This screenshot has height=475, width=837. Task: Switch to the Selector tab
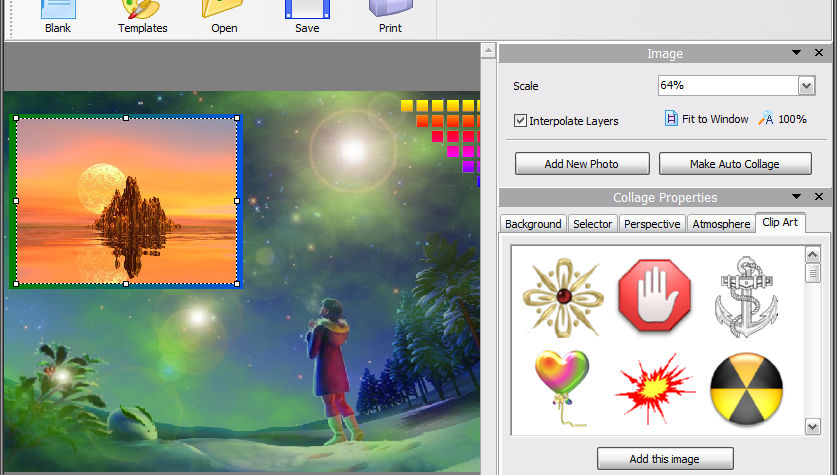(x=593, y=224)
